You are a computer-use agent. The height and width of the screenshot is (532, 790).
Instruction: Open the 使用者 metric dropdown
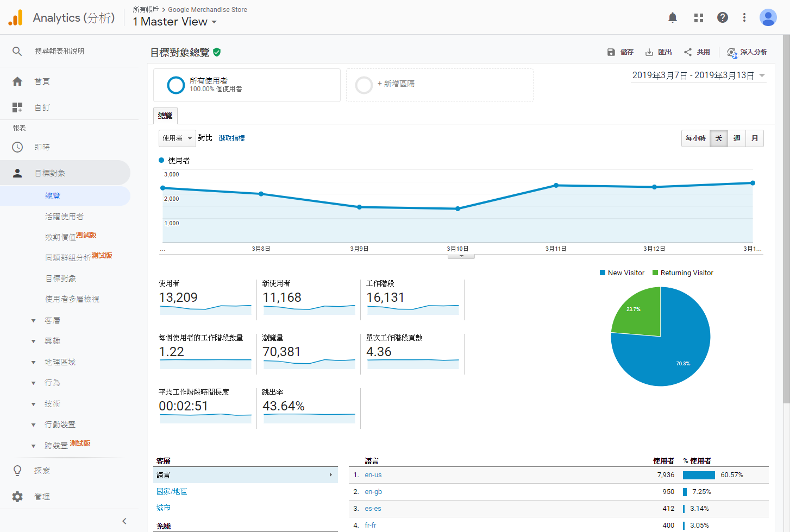(x=177, y=138)
